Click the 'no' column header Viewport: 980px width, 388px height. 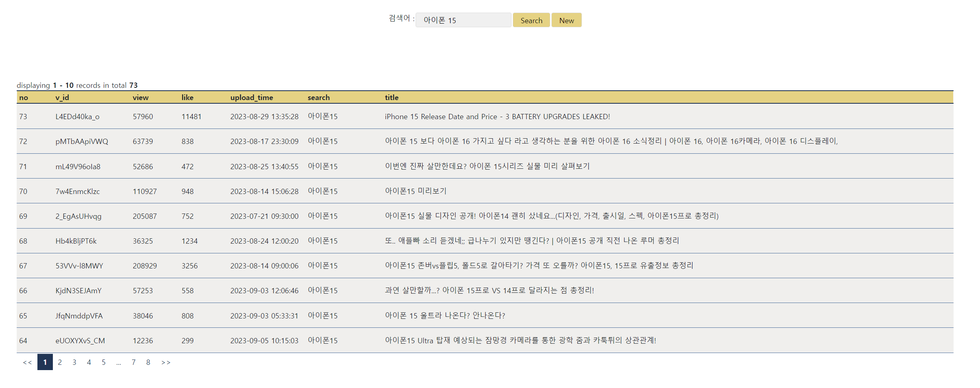pyautogui.click(x=24, y=98)
